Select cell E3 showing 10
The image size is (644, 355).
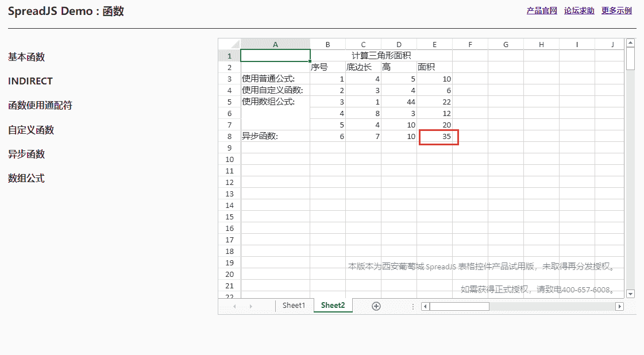coord(434,79)
